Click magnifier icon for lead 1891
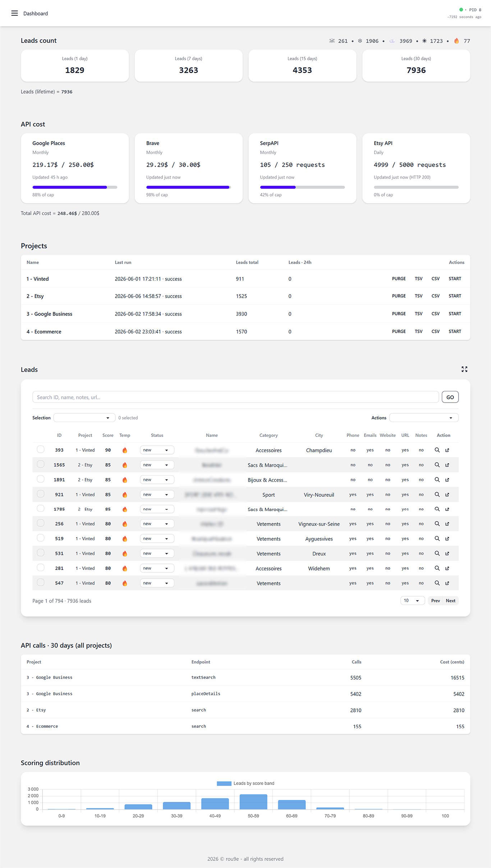 click(x=437, y=479)
